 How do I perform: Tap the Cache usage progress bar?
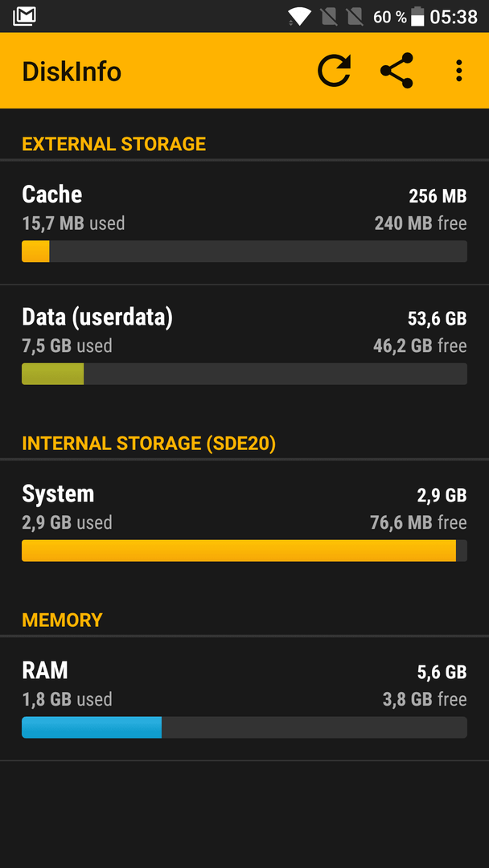(x=244, y=252)
